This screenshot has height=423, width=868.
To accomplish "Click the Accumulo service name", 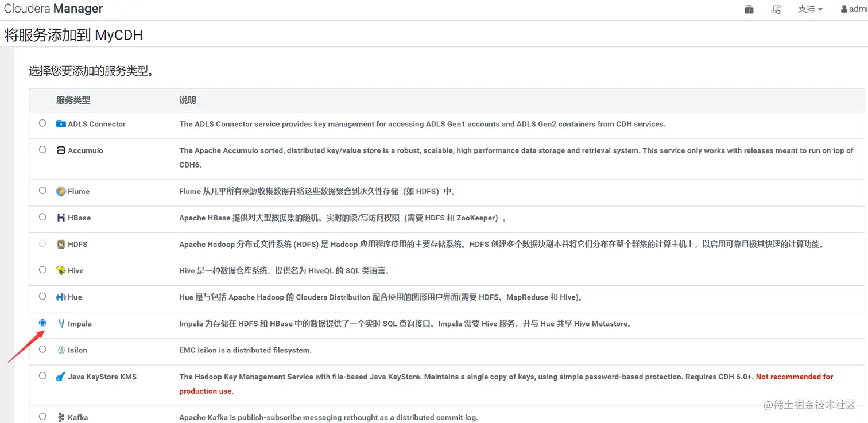I will click(x=86, y=150).
